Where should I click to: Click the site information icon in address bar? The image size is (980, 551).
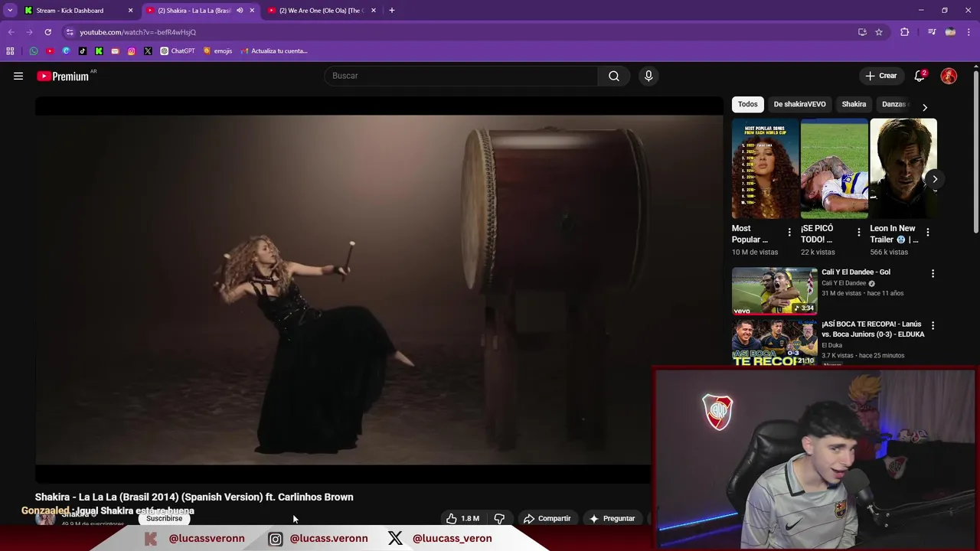click(x=70, y=32)
